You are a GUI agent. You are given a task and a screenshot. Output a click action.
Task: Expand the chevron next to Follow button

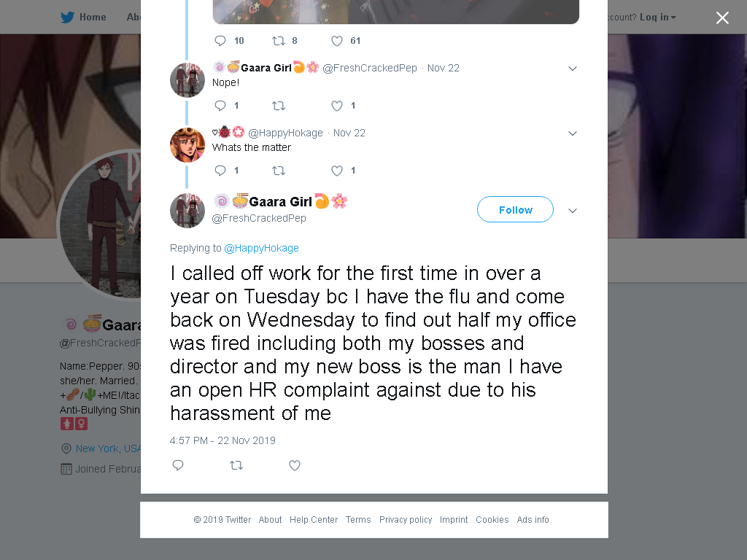click(573, 211)
